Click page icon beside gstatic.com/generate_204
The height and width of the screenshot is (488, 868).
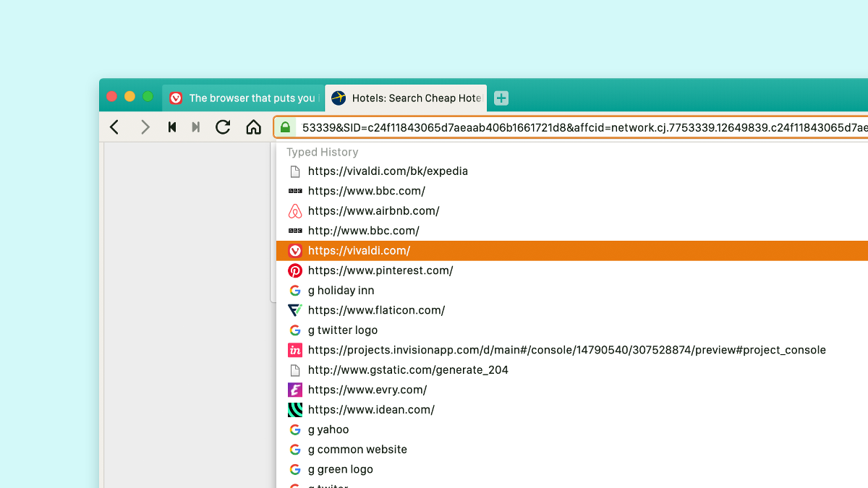pyautogui.click(x=294, y=370)
